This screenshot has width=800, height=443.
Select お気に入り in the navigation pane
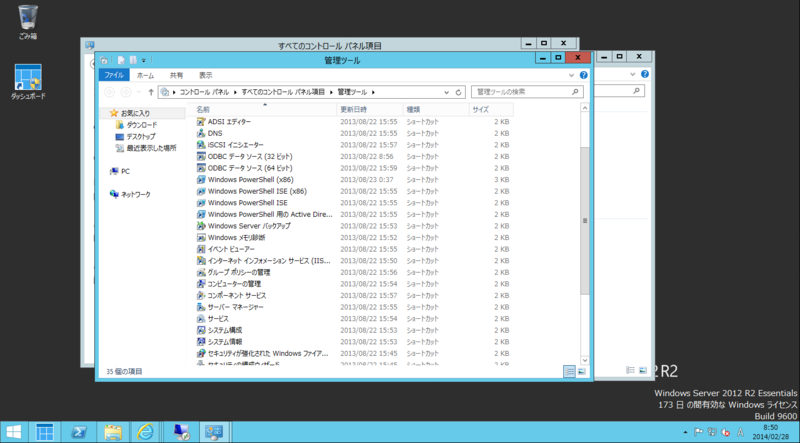135,113
